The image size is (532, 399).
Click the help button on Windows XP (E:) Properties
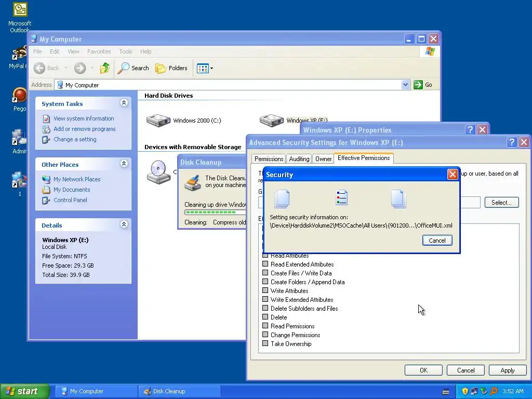click(470, 129)
